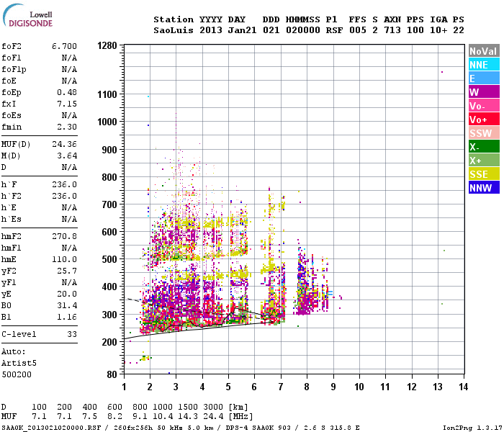Click the foF1 N/A value
The width and height of the screenshot is (504, 432).
69,58
